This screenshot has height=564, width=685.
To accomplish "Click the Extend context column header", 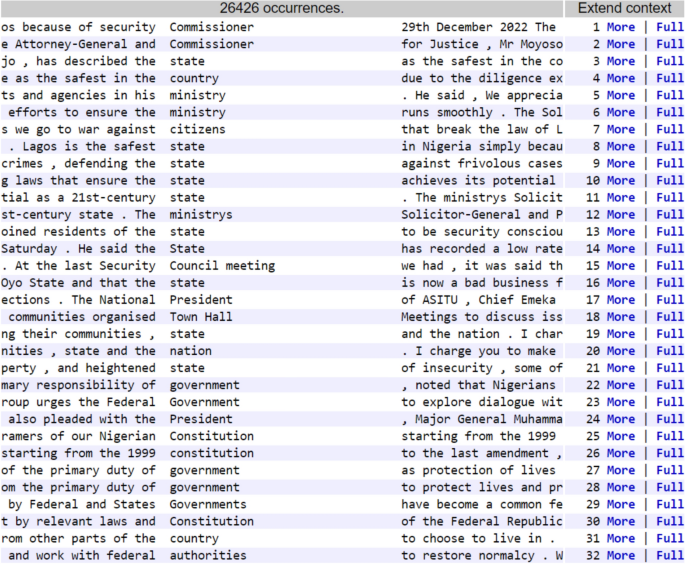I will click(x=626, y=8).
